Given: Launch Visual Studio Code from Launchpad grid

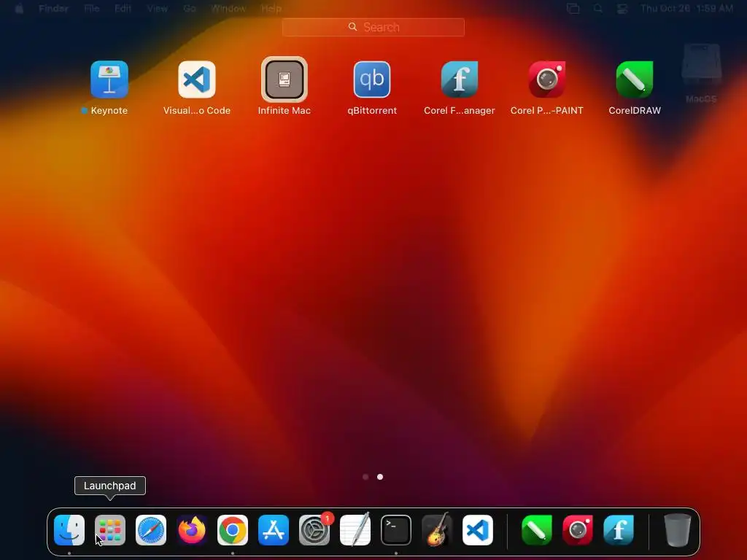Looking at the screenshot, I should click(x=197, y=79).
